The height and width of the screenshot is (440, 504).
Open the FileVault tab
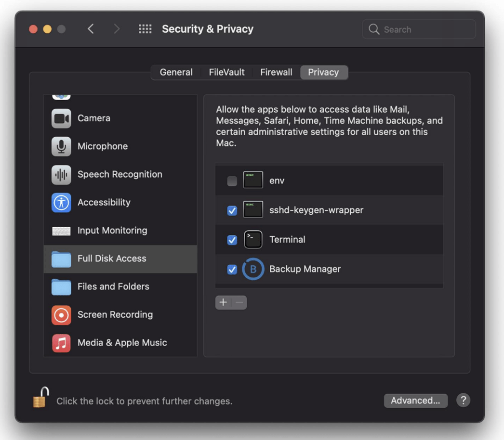coord(226,72)
